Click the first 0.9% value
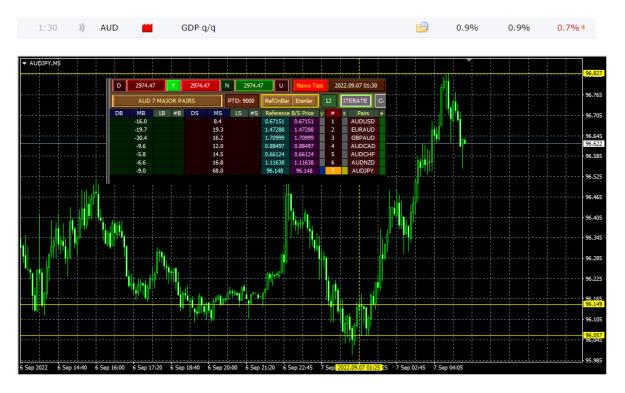The image size is (625, 393). [467, 28]
